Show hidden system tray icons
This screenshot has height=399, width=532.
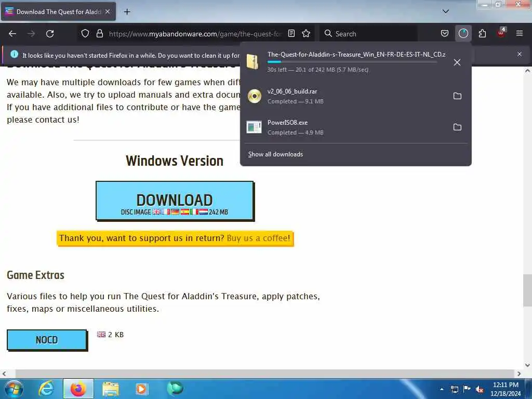coord(442,389)
